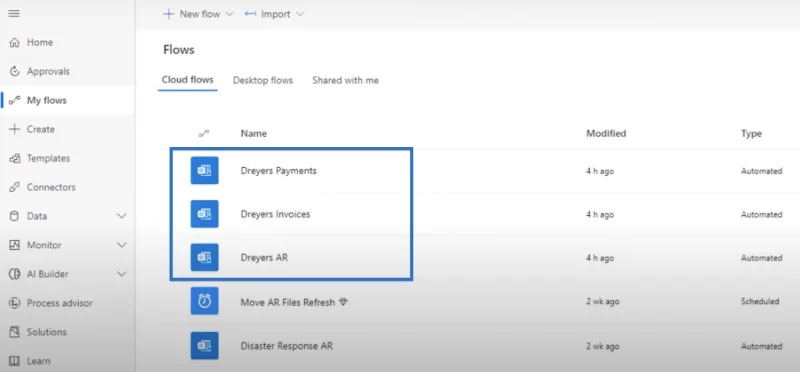Click the premium diamond icon beside Move AR Files Refresh
The width and height of the screenshot is (800, 372).
(343, 302)
